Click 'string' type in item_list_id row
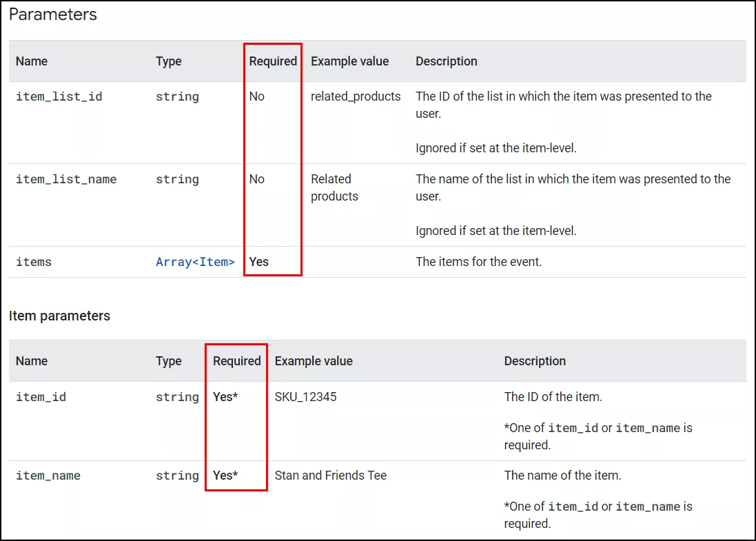The height and width of the screenshot is (541, 756). [x=177, y=96]
